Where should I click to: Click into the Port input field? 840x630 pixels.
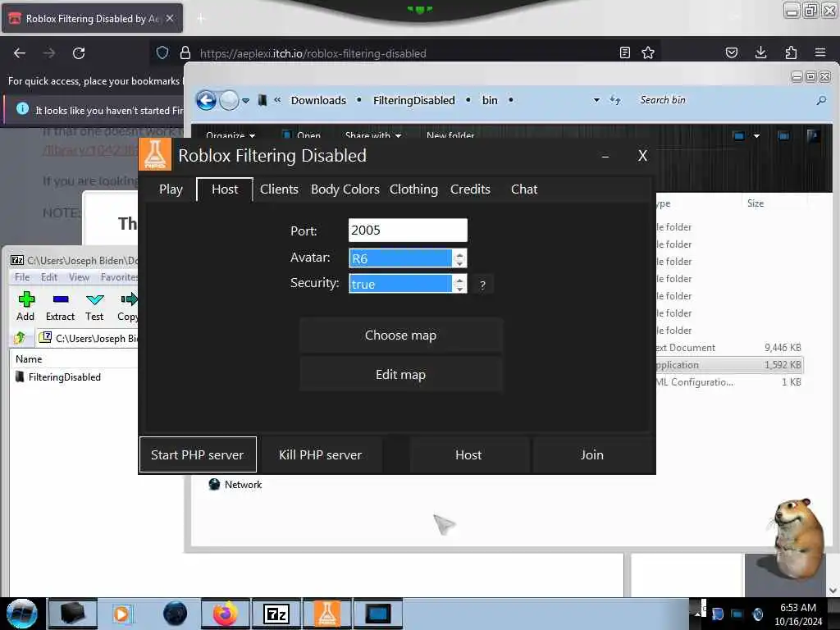408,231
